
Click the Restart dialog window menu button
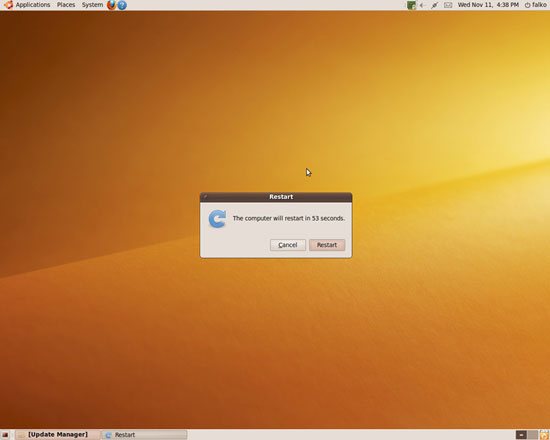point(206,197)
